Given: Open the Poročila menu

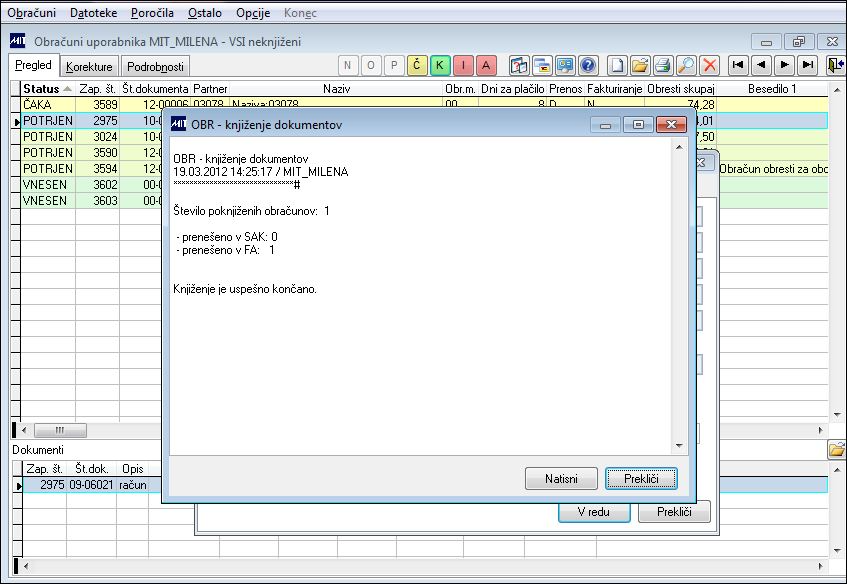Looking at the screenshot, I should click(152, 13).
